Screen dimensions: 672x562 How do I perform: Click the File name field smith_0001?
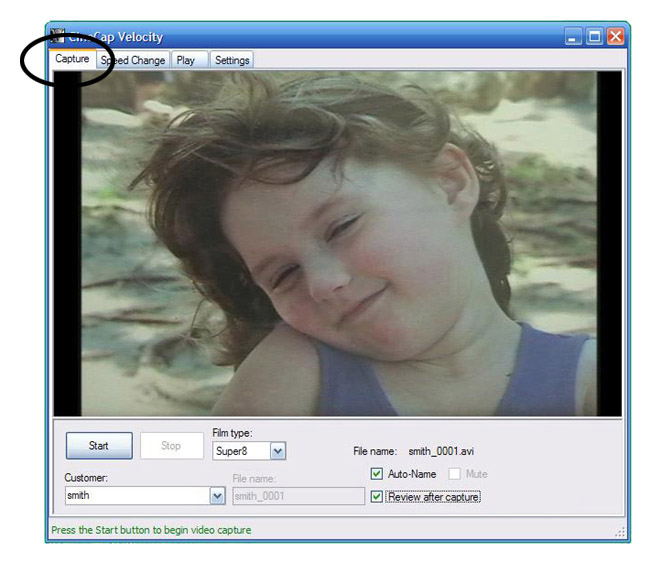coord(297,496)
